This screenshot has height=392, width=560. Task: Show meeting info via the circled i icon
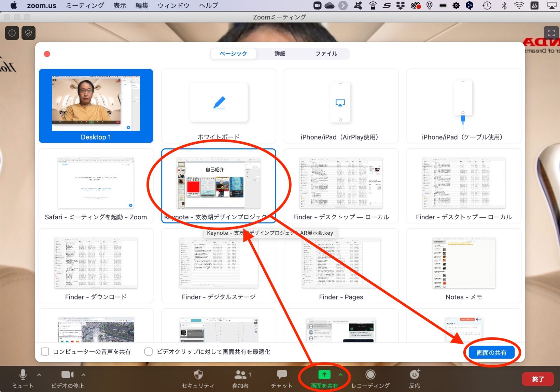(x=12, y=33)
